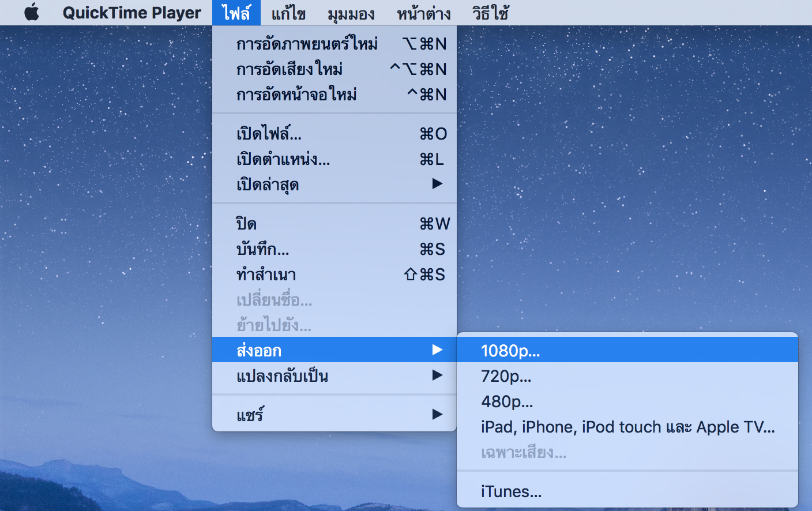Choose ทำสำเนา menu item
The image size is (812, 511).
tap(334, 275)
